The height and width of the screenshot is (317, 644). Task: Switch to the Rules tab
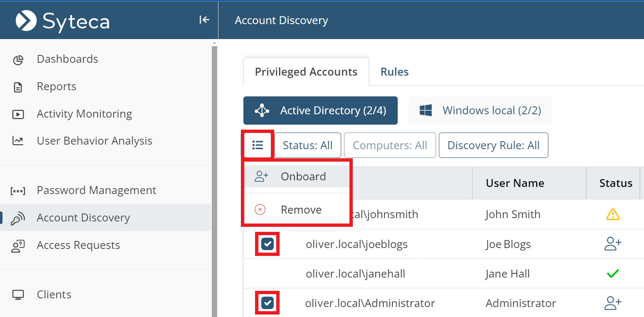point(394,72)
